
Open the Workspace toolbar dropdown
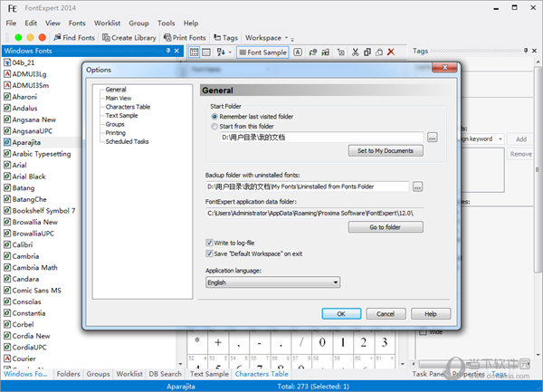pyautogui.click(x=267, y=37)
